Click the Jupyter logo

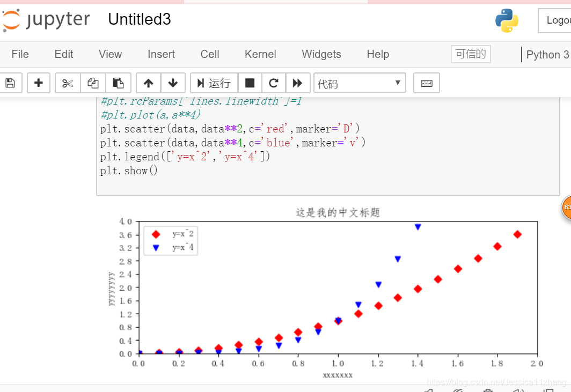[46, 20]
